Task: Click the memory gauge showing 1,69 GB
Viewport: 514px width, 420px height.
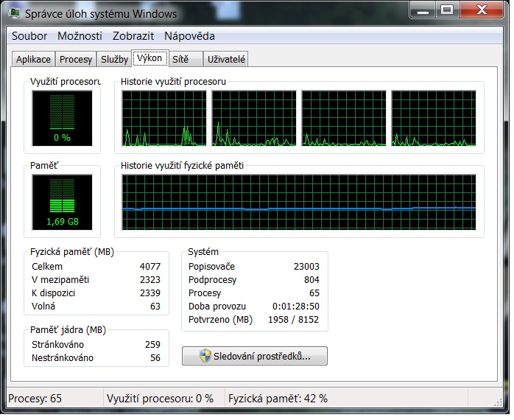Action: [63, 203]
